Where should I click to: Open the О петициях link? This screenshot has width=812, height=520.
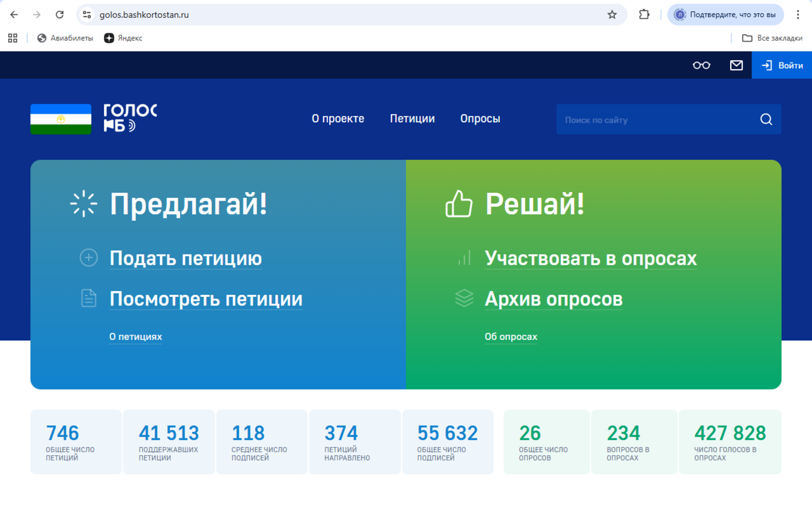coord(136,337)
